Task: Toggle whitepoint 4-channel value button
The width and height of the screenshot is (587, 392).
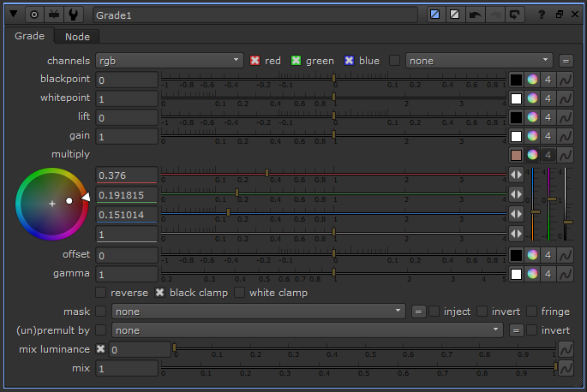Action: click(x=548, y=98)
